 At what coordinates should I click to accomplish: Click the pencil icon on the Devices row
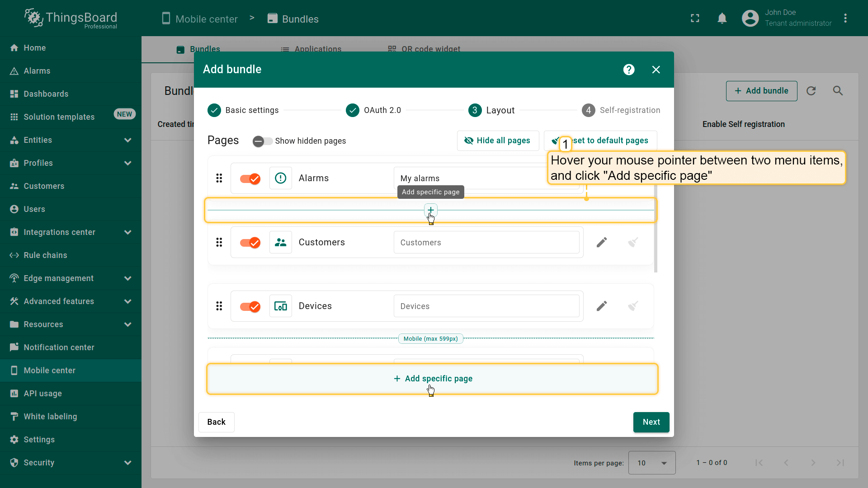click(601, 306)
